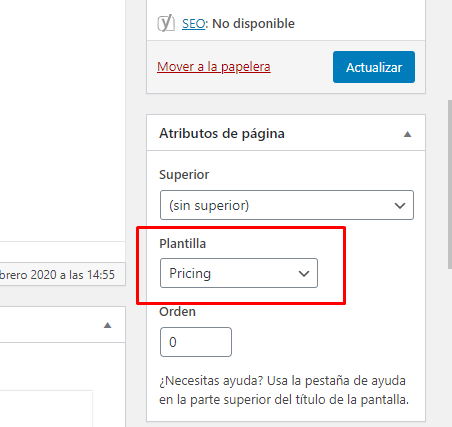
Task: Click the empty white box at bottom left
Action: click(x=46, y=409)
